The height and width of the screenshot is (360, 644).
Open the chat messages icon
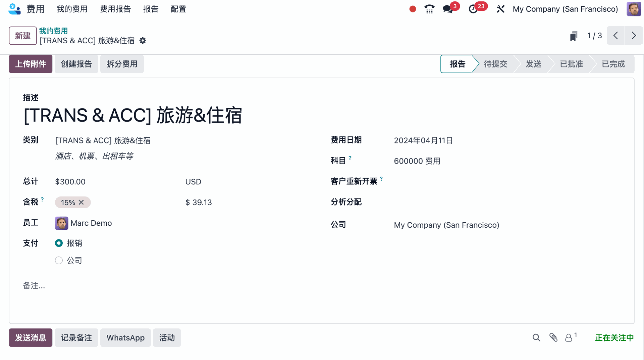(x=448, y=9)
